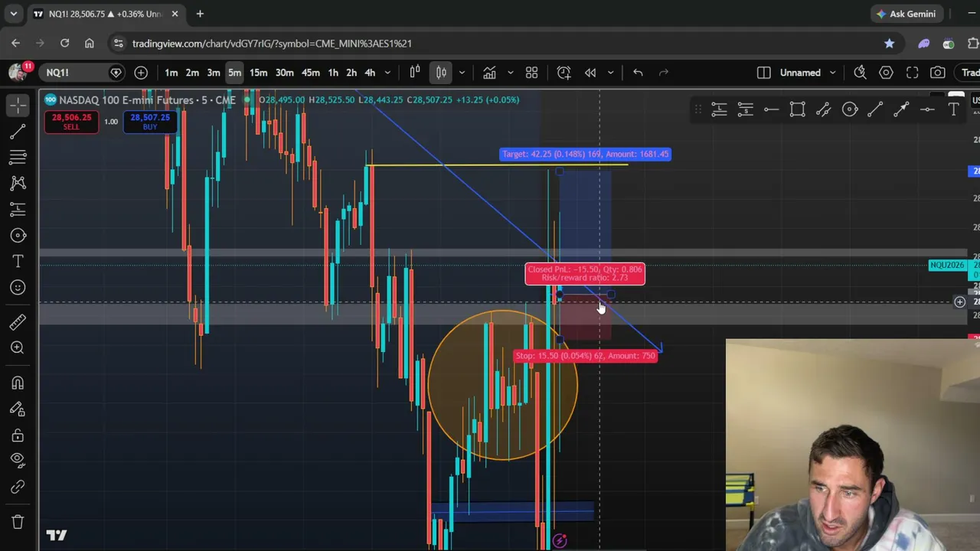Click the 28,507.25 BUY button

[150, 122]
